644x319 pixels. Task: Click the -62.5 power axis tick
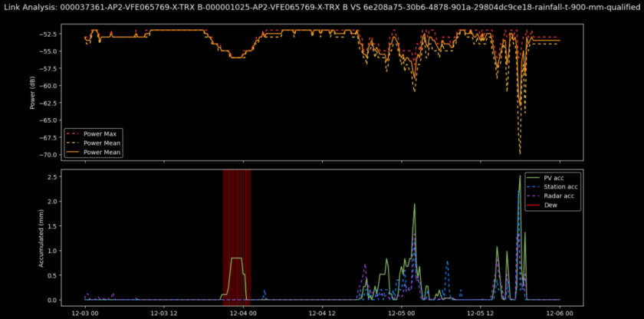coord(49,103)
